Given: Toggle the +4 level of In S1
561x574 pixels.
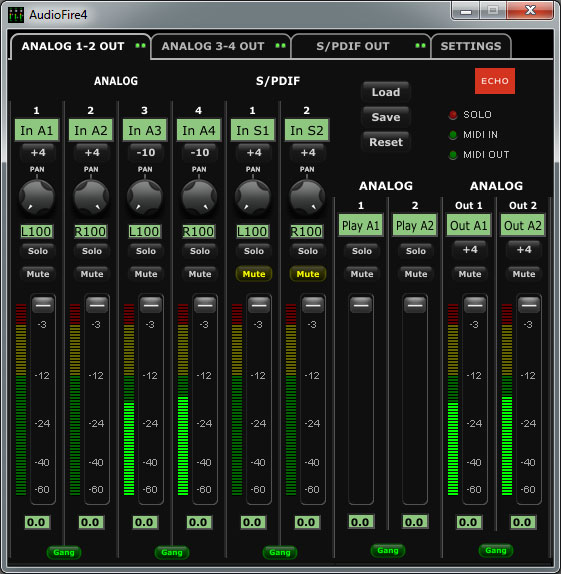Looking at the screenshot, I should coord(254,153).
